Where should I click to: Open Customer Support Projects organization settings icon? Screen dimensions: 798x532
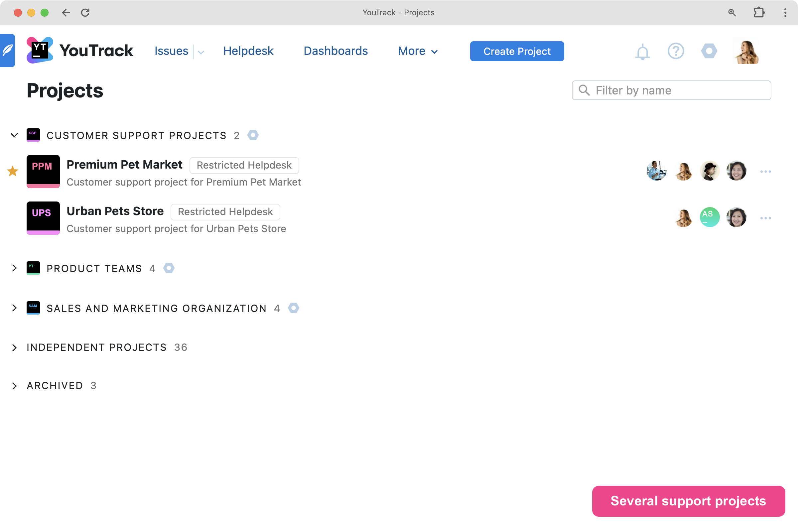tap(253, 135)
